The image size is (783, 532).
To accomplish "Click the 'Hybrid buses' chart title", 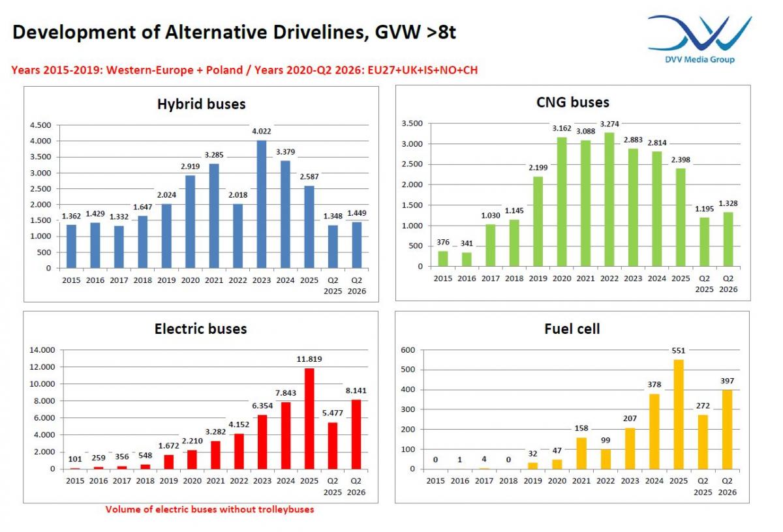I will pyautogui.click(x=201, y=104).
